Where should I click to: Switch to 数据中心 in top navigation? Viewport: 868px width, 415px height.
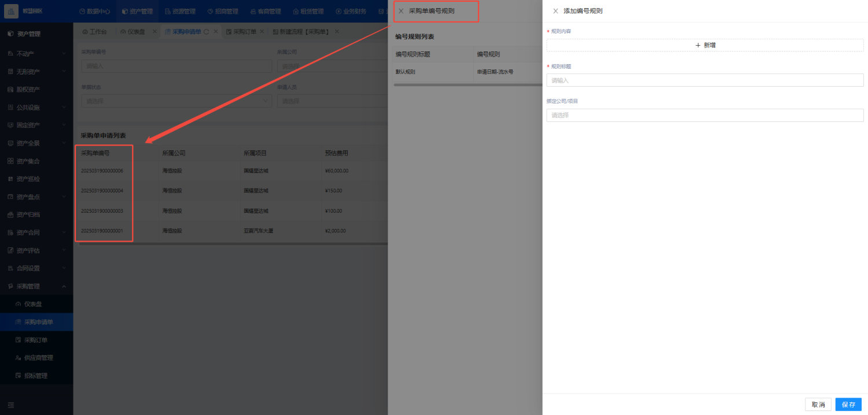click(94, 11)
